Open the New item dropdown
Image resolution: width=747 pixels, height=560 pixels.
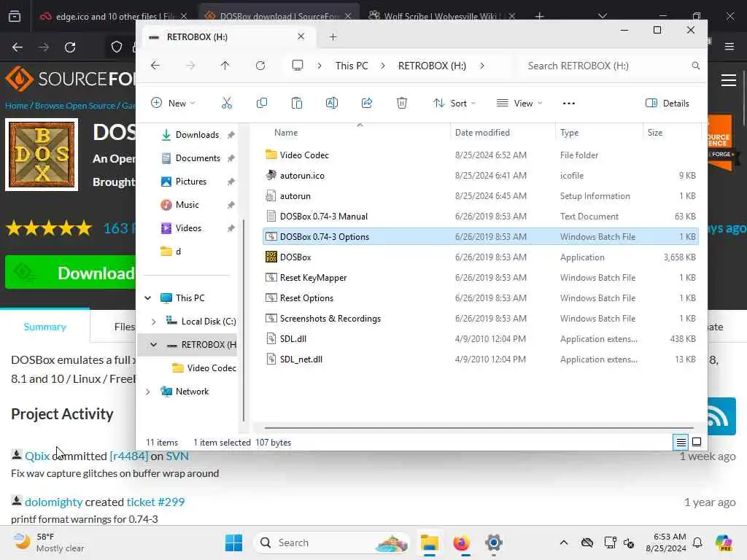(x=173, y=103)
